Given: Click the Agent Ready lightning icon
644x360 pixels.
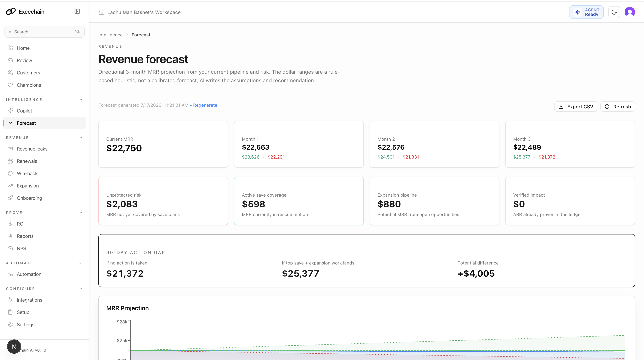Looking at the screenshot, I should coord(577,12).
